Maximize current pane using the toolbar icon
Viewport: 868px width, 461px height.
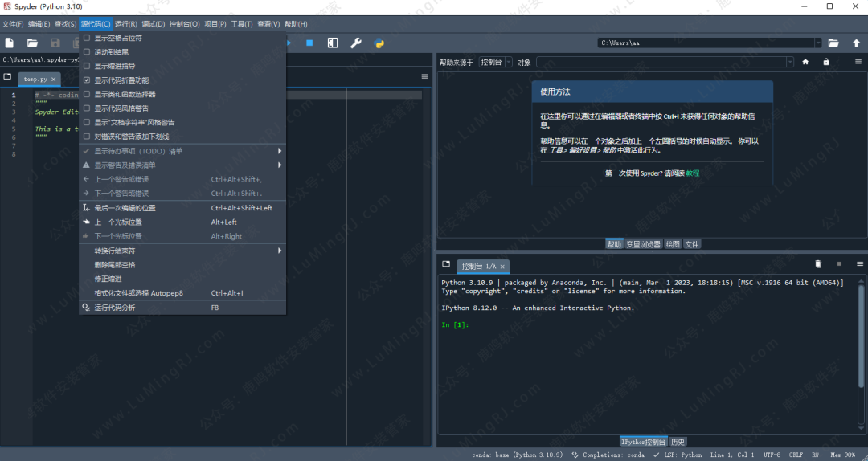coord(333,43)
